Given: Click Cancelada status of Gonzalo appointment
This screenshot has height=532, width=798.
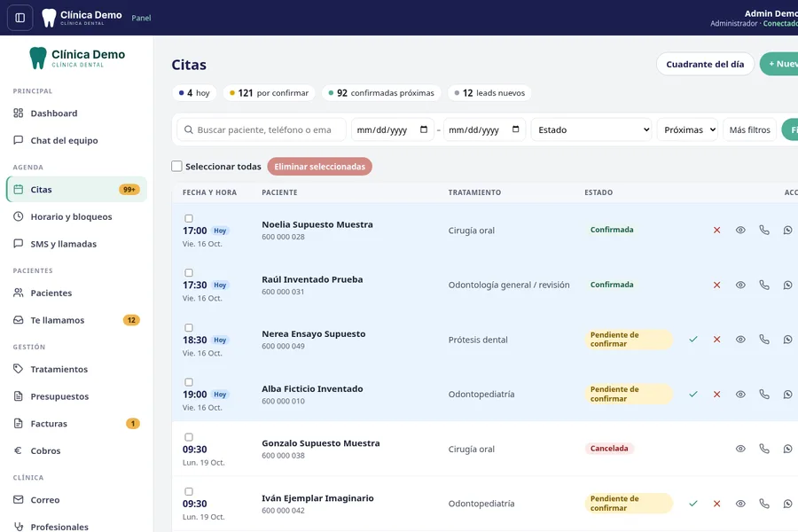Looking at the screenshot, I should pos(609,449).
